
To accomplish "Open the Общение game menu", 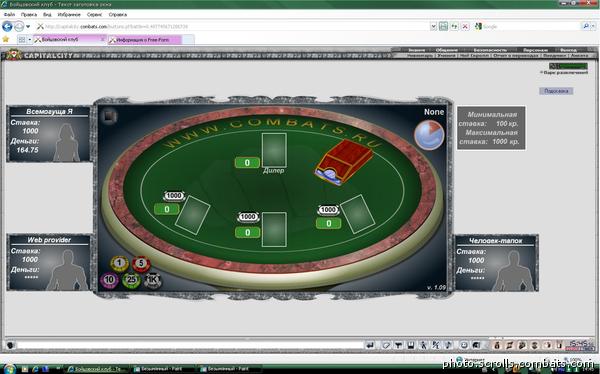I will [x=446, y=50].
